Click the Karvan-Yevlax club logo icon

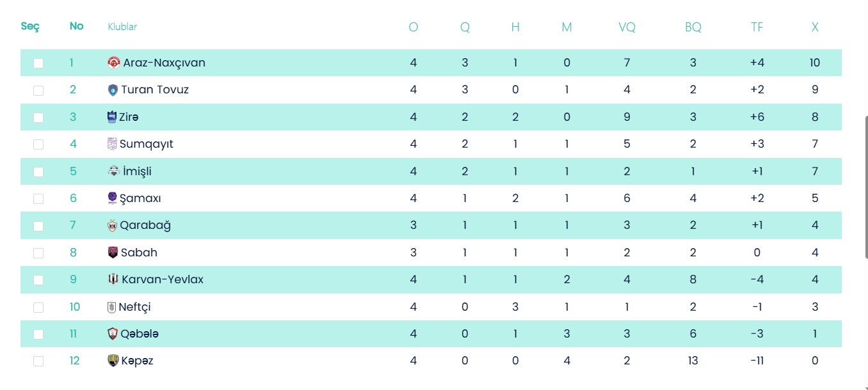click(113, 279)
